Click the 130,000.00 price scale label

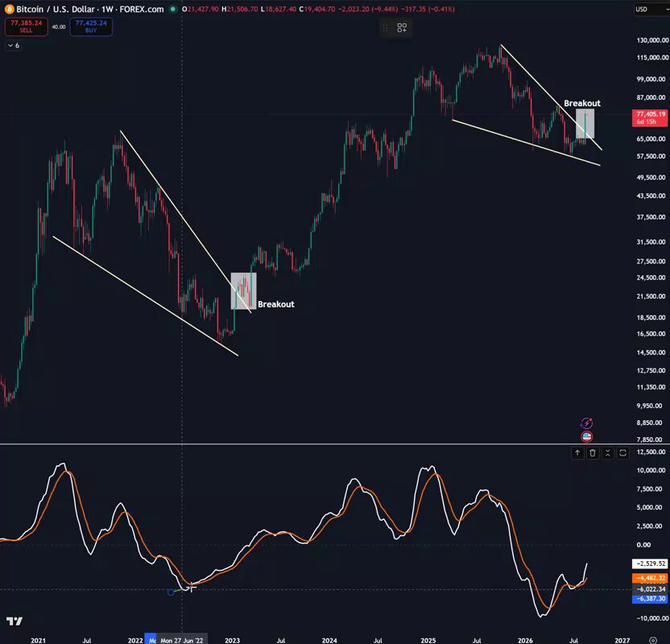coord(652,40)
